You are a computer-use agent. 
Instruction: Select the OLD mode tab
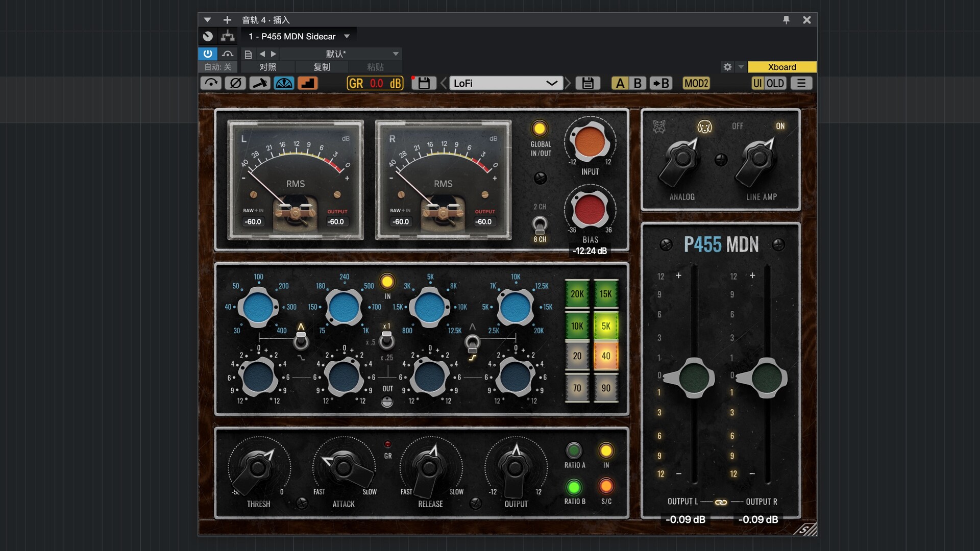775,83
